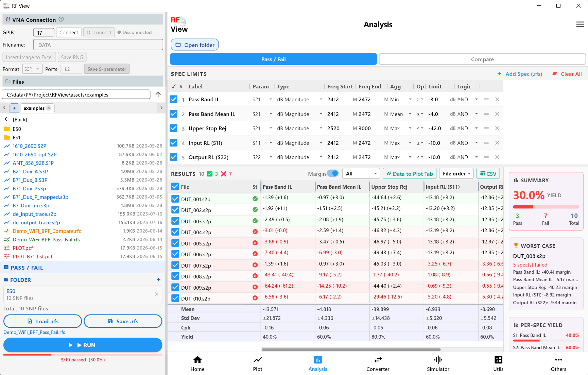This screenshot has width=588, height=375.
Task: Click the fail status icon for DUT_004.s2p
Action: click(255, 232)
